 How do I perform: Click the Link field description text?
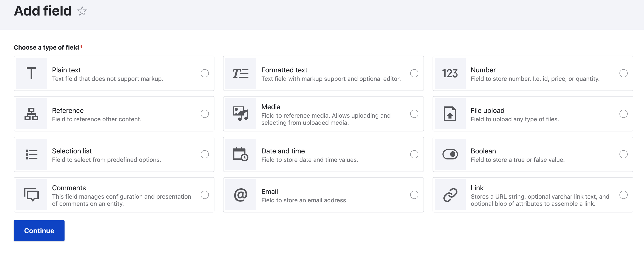click(x=539, y=200)
